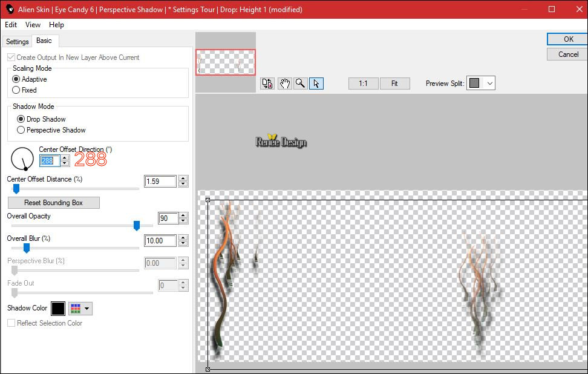Decrease Overall Opacity value
Screen dimensions: 588x374
pyautogui.click(x=183, y=221)
